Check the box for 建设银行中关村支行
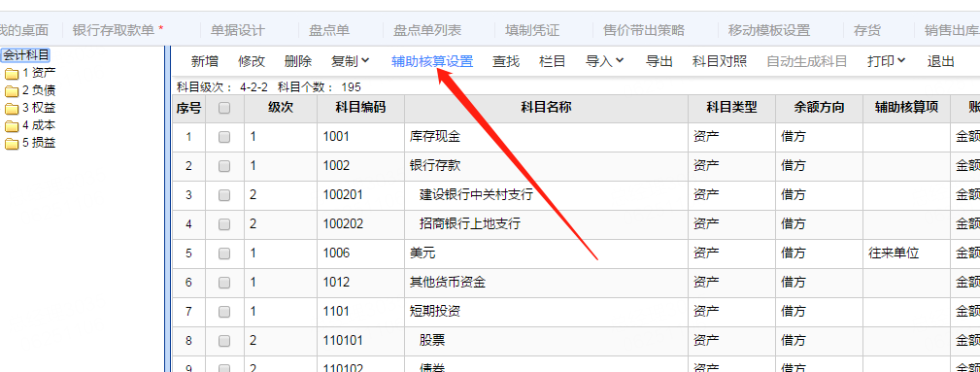Screen dimensions: 980x372 (x=224, y=195)
